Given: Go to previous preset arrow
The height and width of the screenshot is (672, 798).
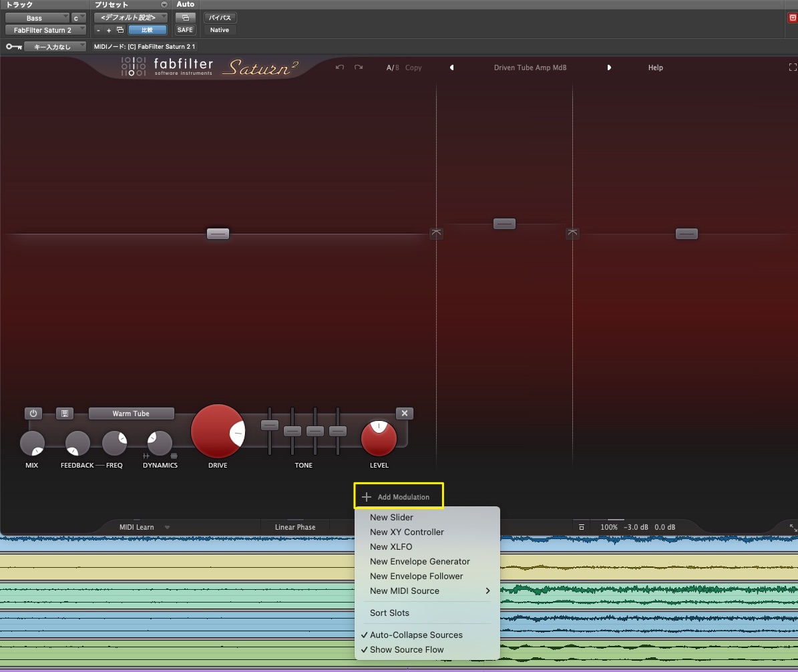Looking at the screenshot, I should [x=452, y=67].
